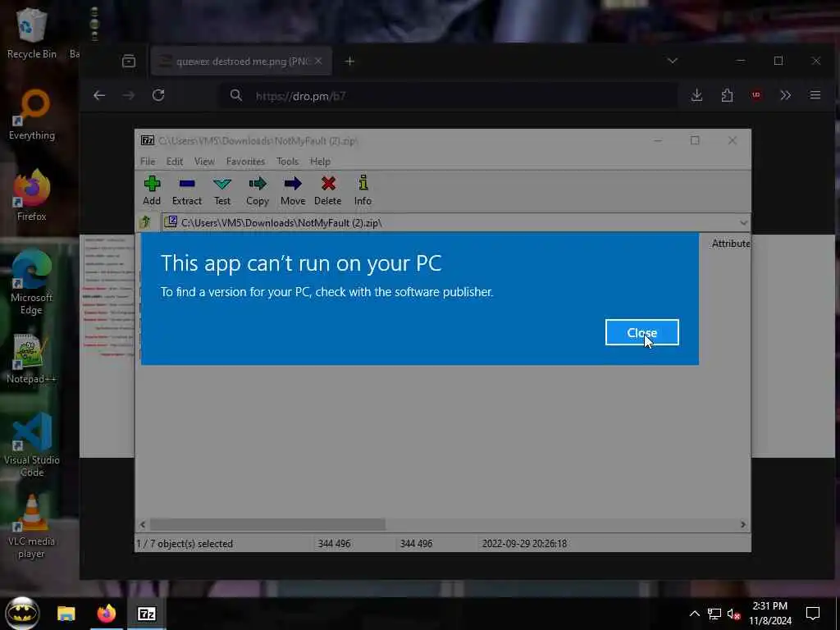
Task: Click the Move toolbar icon in 7-Zip
Action: [x=293, y=190]
